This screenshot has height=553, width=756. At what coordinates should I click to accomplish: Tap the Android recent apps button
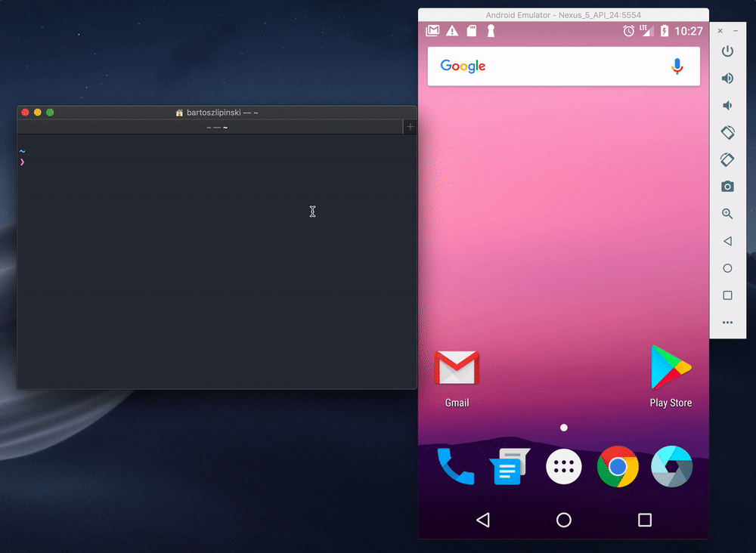(645, 520)
